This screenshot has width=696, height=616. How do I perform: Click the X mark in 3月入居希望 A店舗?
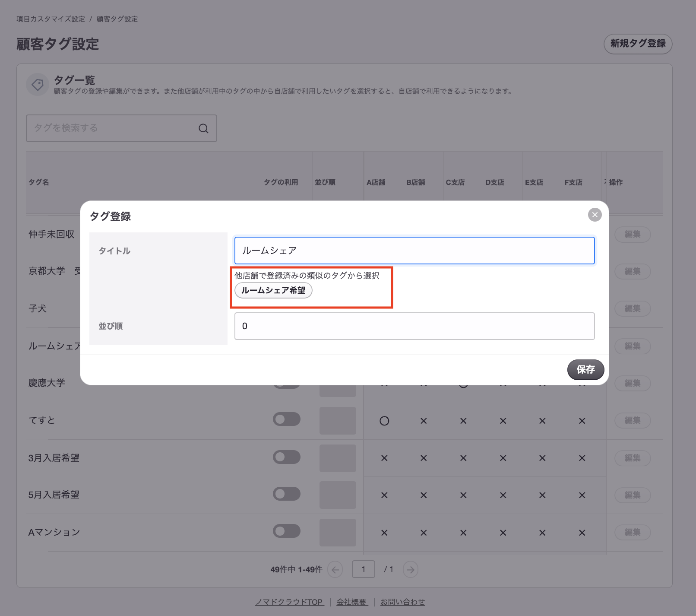(x=384, y=458)
